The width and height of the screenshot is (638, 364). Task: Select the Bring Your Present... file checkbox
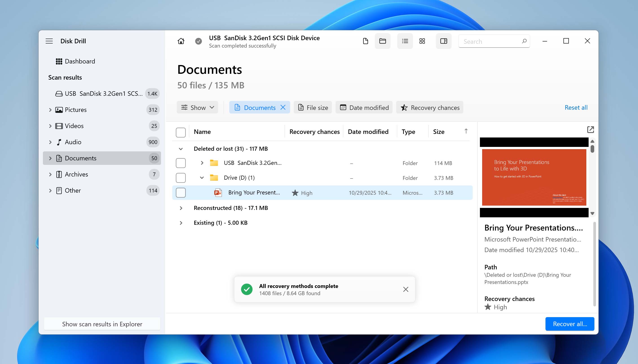point(181,193)
